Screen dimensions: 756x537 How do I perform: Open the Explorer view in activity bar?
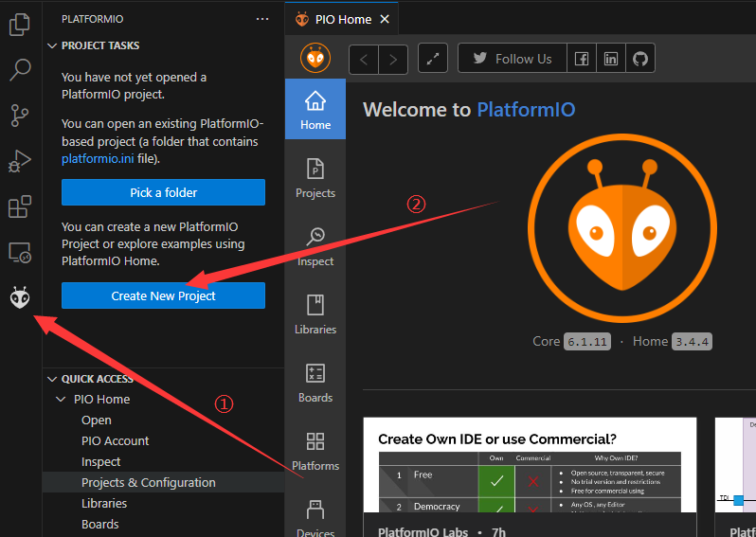click(20, 24)
